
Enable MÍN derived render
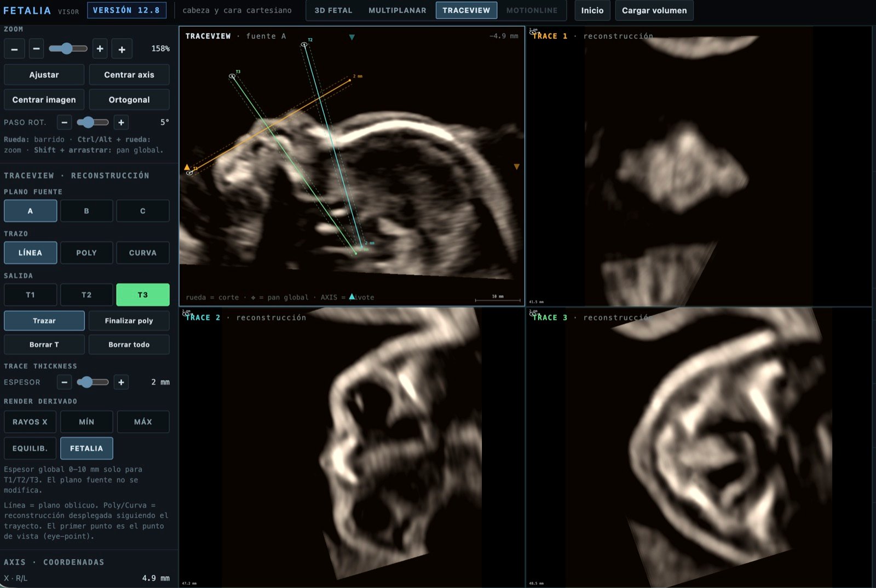pyautogui.click(x=87, y=422)
